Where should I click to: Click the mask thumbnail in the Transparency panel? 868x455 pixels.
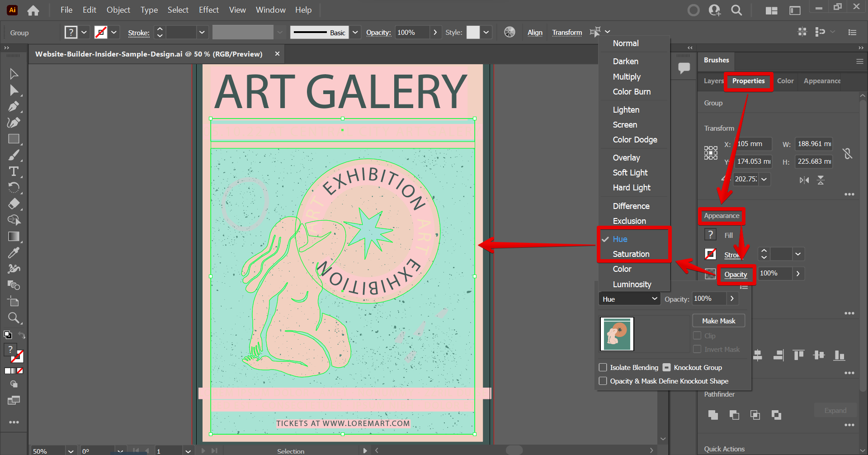click(x=617, y=334)
